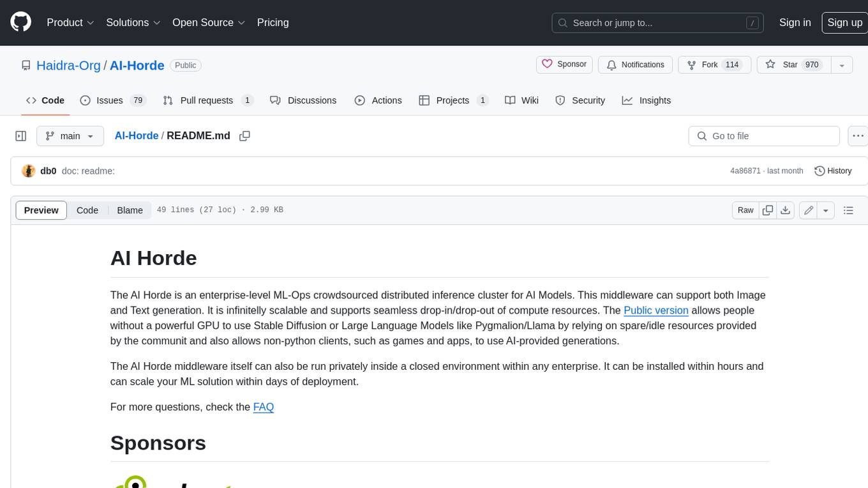Download the raw file icon
Image resolution: width=868 pixels, height=488 pixels.
[786, 210]
